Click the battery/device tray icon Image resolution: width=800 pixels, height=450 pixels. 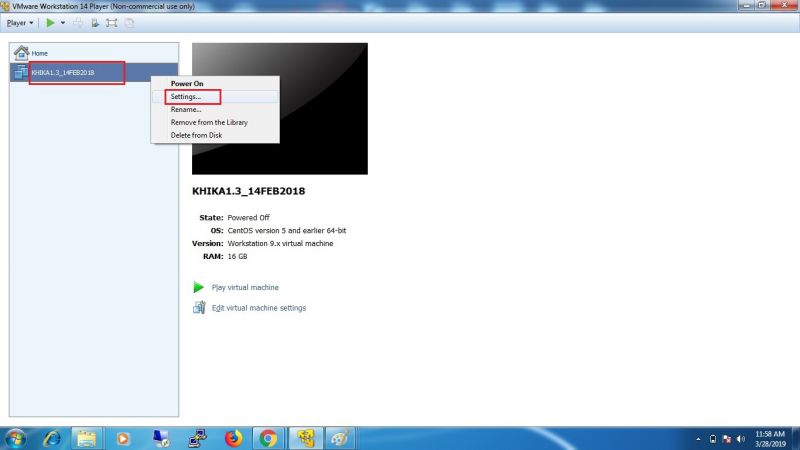(x=713, y=439)
